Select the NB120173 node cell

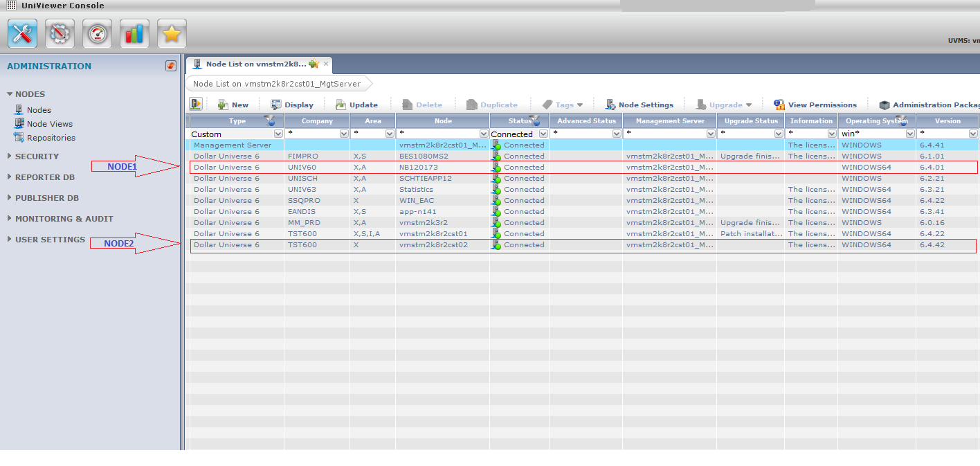[443, 168]
